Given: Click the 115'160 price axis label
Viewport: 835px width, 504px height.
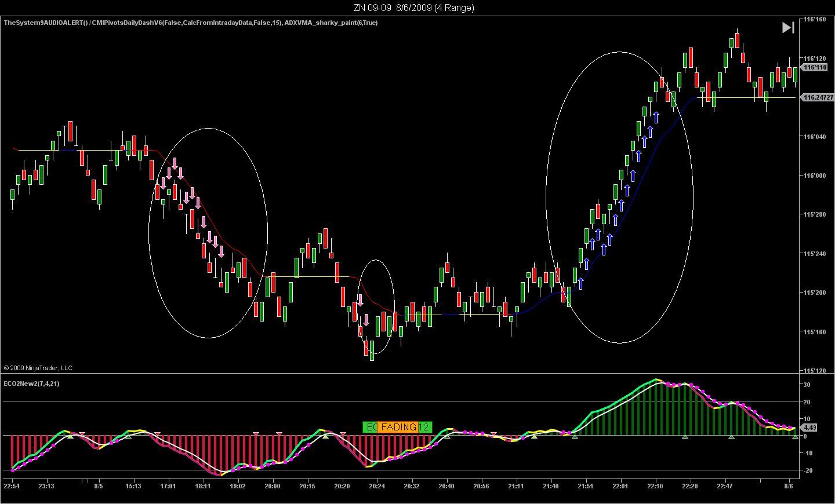Looking at the screenshot, I should (815, 332).
